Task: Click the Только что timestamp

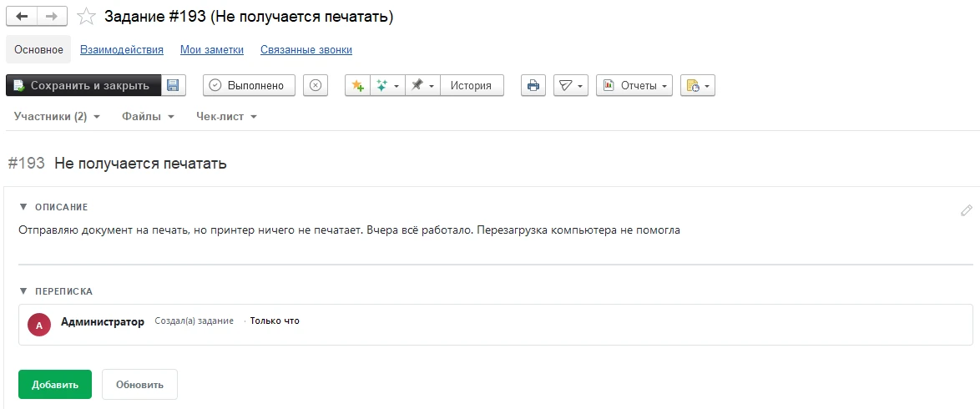Action: [275, 321]
